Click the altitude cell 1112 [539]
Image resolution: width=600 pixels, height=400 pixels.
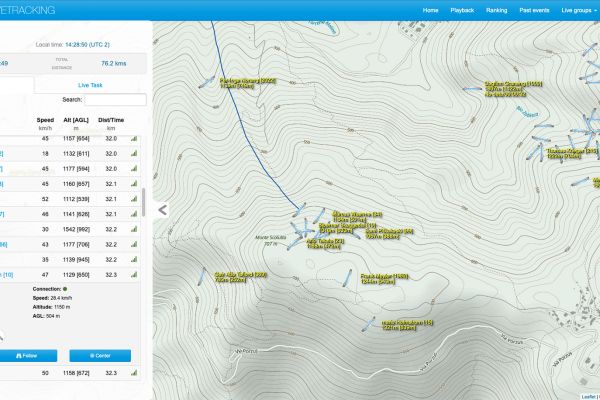[76, 199]
